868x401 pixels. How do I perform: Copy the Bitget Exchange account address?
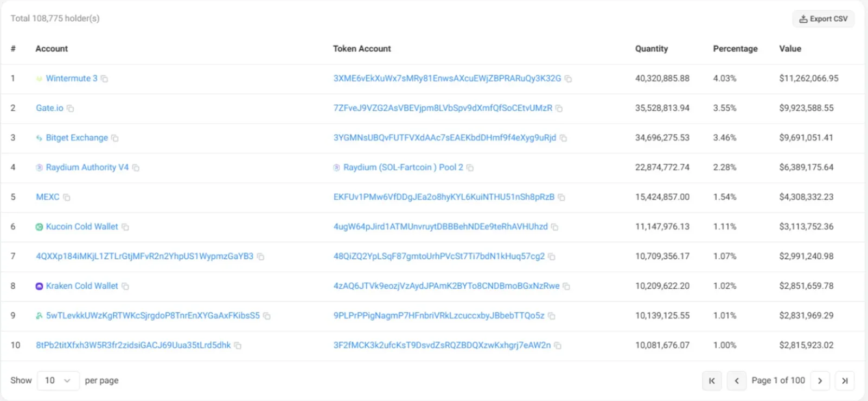pyautogui.click(x=114, y=138)
